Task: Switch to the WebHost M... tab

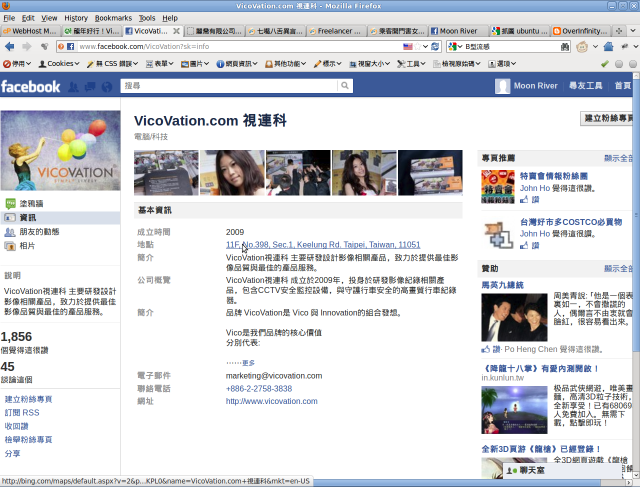Action: [x=31, y=31]
